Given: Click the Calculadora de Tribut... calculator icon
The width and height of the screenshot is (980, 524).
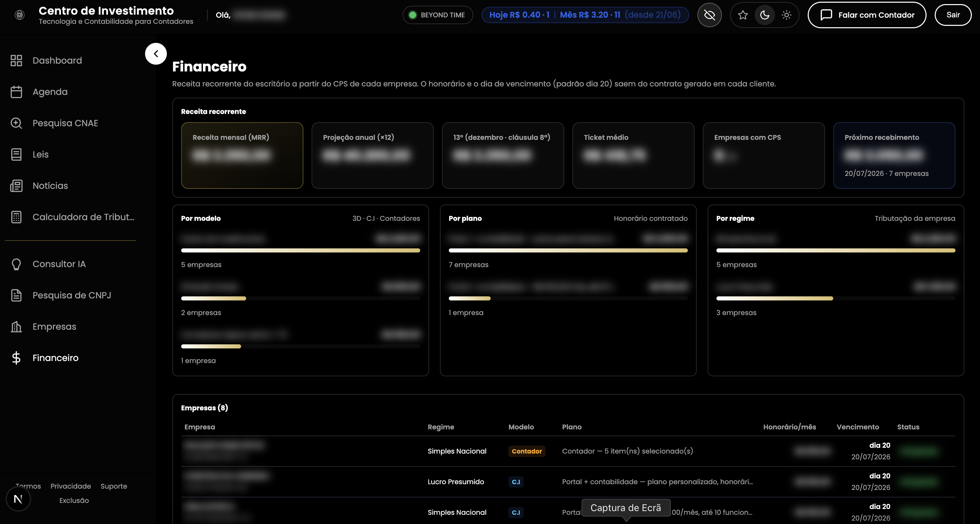Looking at the screenshot, I should (16, 217).
